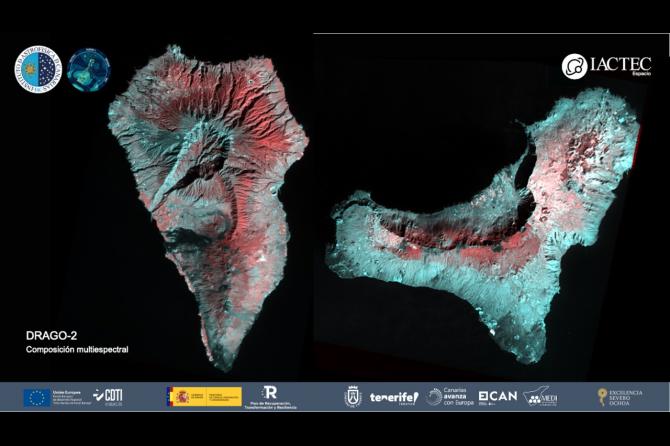Select the MEDI Tenerife island logo
Screen dimensions: 670x446
point(541,397)
